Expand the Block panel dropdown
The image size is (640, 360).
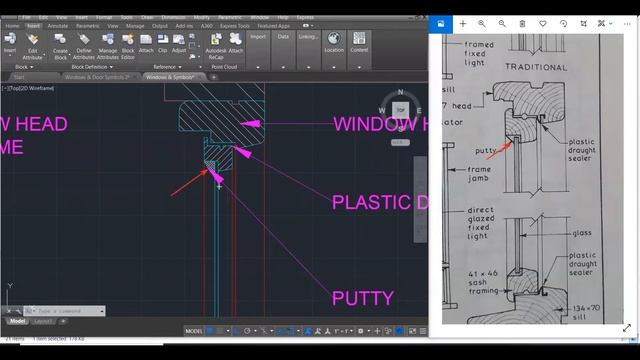point(24,67)
